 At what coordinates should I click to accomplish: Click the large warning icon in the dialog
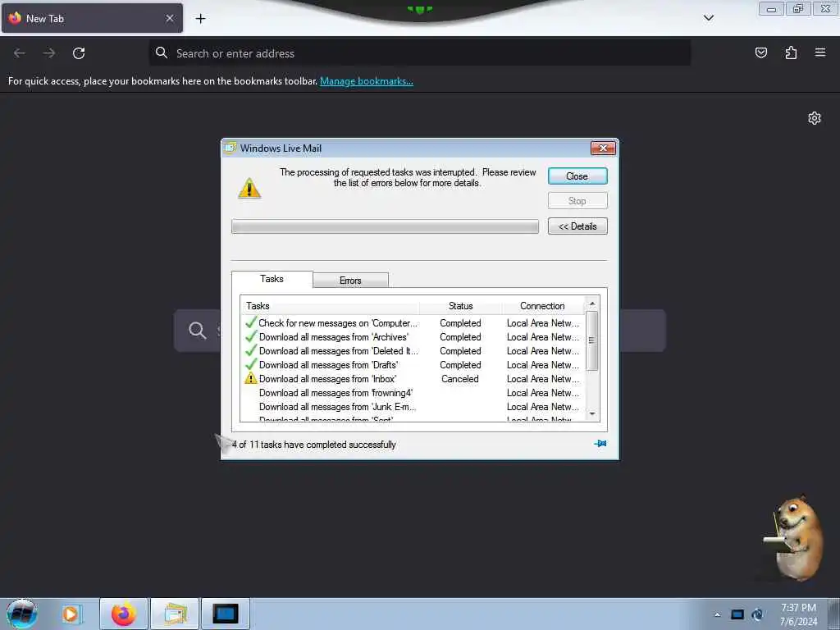pos(249,188)
